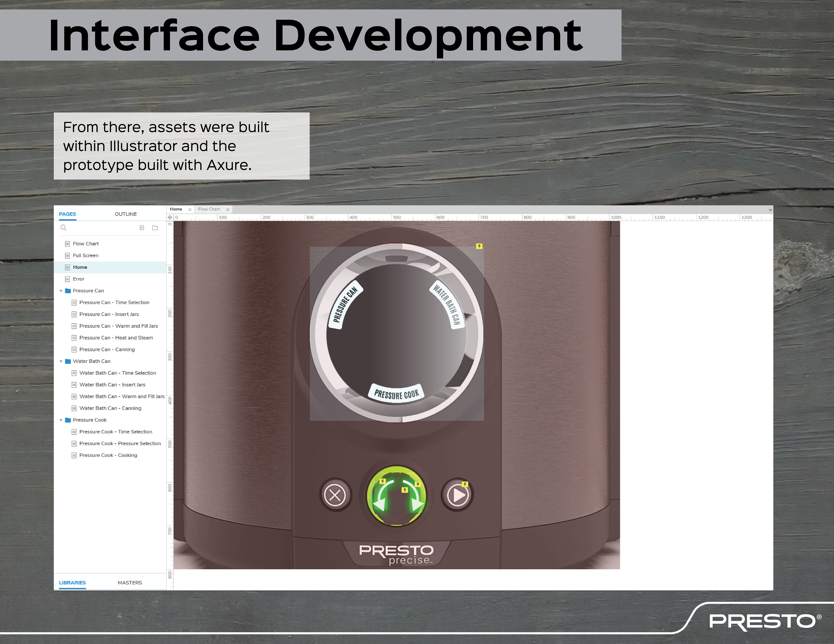Open Pressure Cook - Pressure Selection page
The height and width of the screenshot is (644, 834).
(120, 444)
